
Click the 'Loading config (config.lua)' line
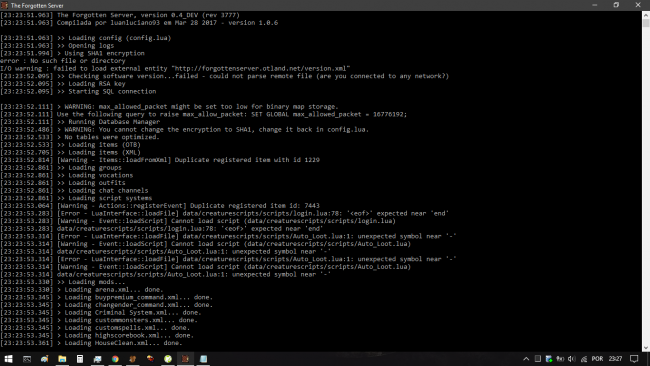pos(85,38)
